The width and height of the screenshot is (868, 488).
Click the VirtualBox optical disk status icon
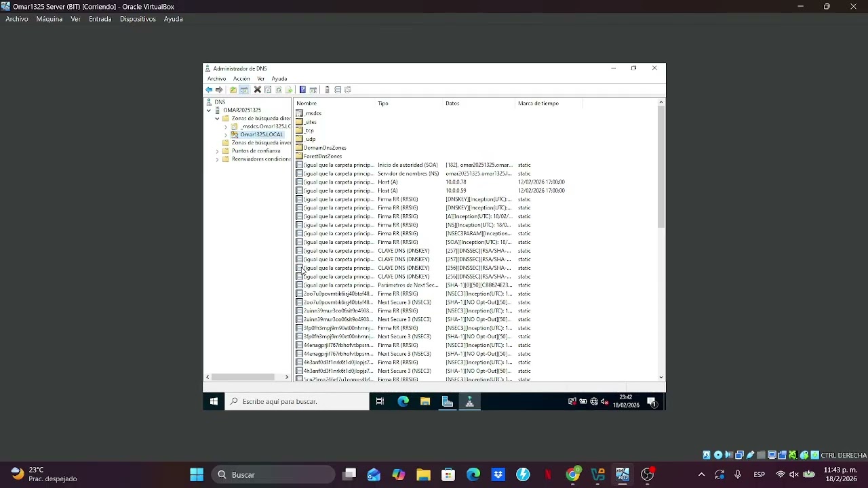717,455
